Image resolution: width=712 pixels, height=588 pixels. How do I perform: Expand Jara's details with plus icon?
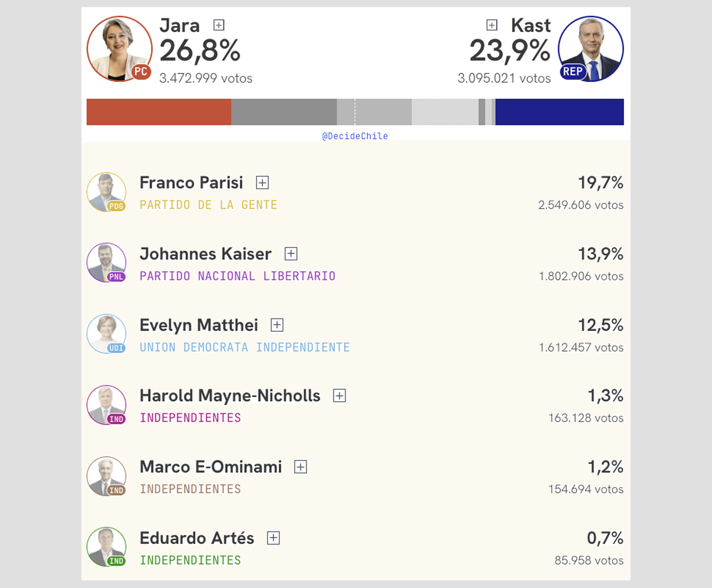[x=219, y=25]
